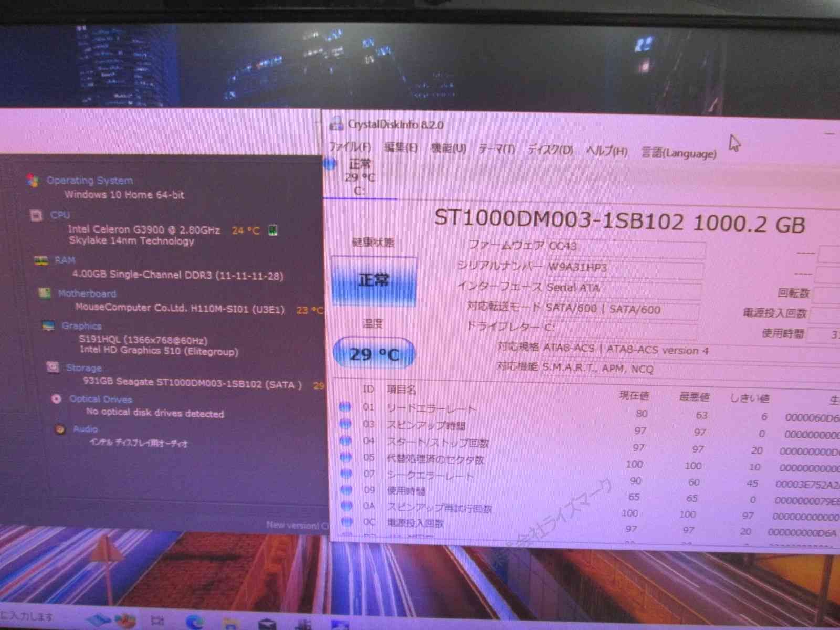Click the No optical disk drives detected text
The image size is (840, 630).
(x=155, y=413)
